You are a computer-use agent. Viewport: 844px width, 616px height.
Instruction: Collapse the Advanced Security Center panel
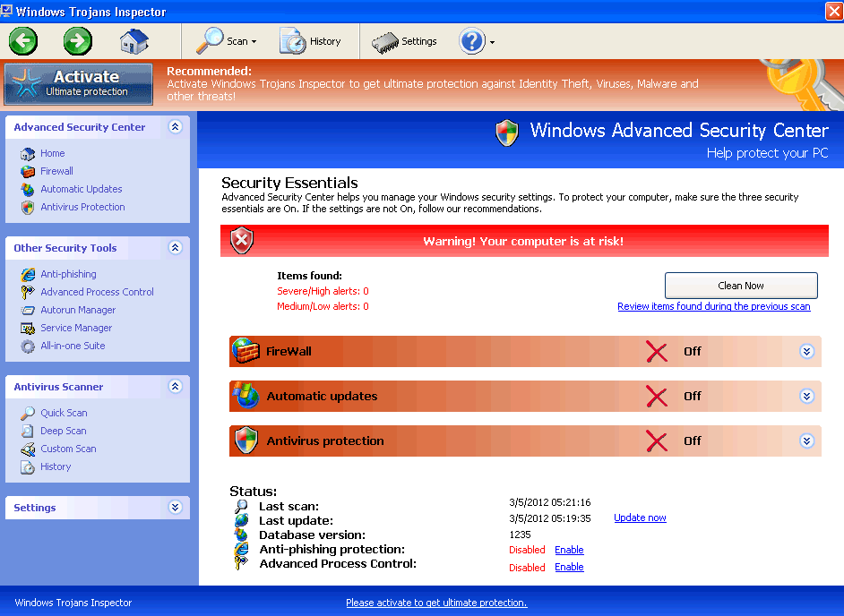175,127
